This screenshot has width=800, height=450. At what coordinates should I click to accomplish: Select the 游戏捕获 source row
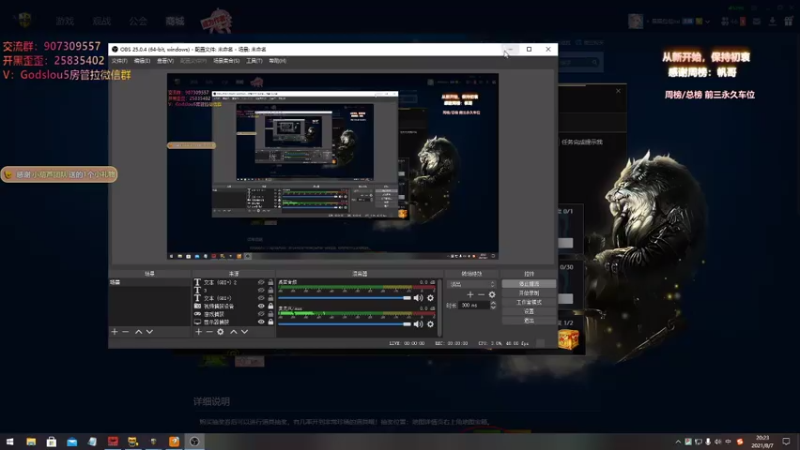coord(234,314)
